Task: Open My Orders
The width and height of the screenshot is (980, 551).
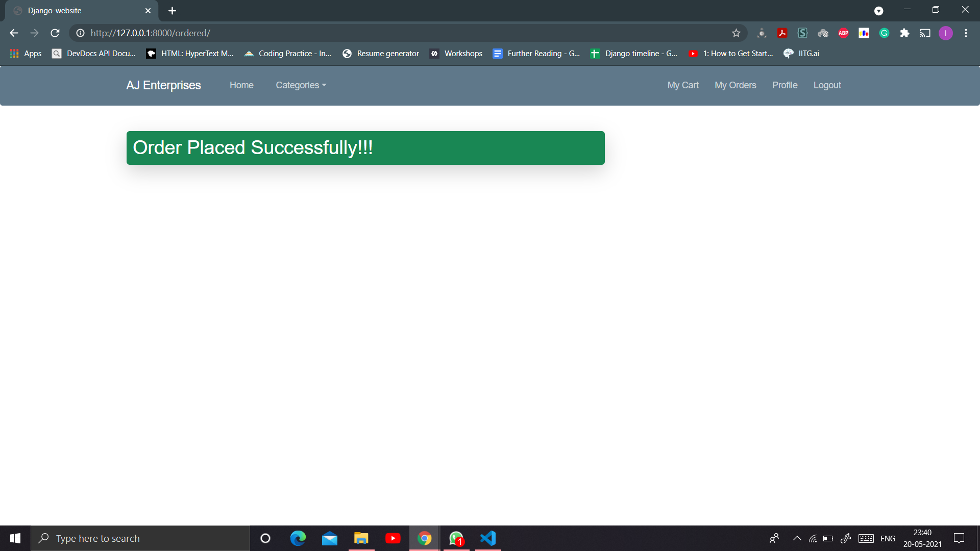Action: pyautogui.click(x=735, y=85)
